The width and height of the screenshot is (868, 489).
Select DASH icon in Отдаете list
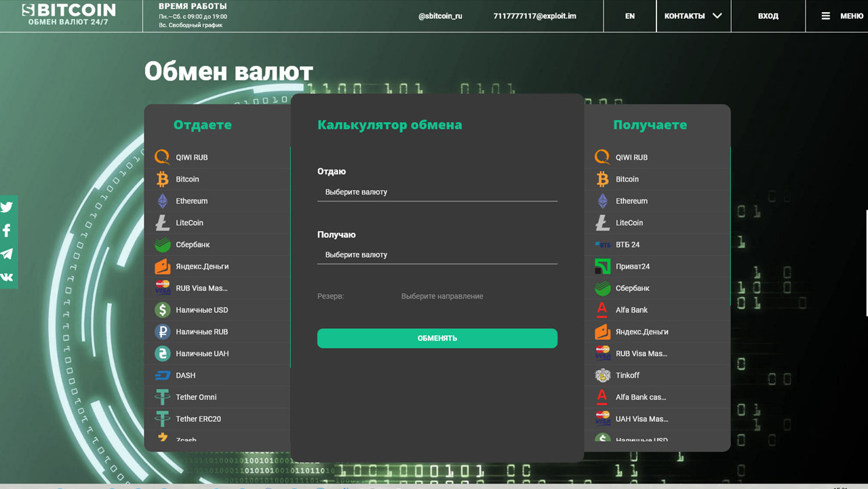(x=162, y=375)
